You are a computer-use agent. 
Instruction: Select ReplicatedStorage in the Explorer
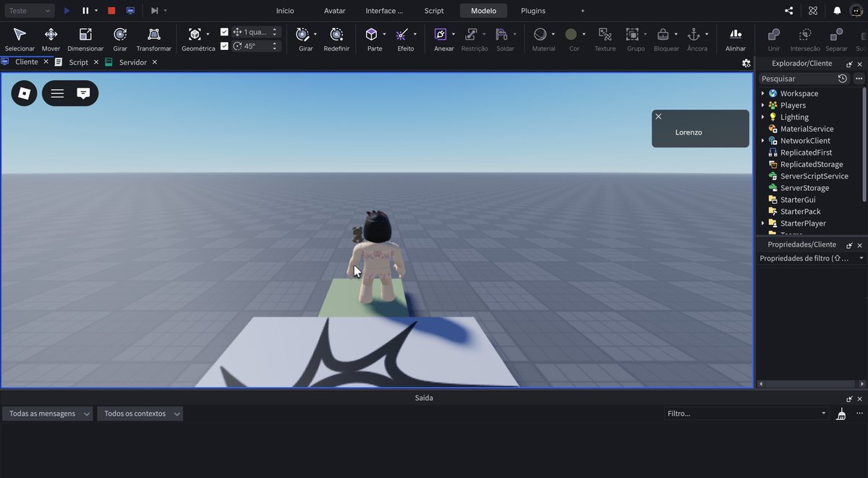[812, 164]
